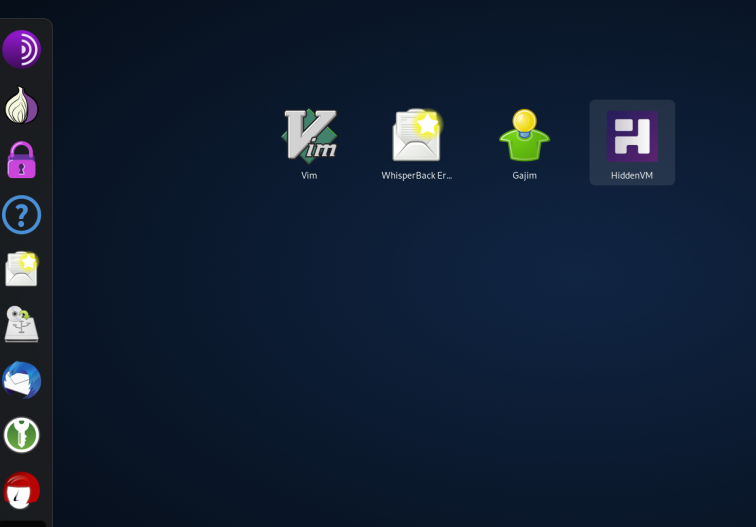Launch Thunderbird mail from the dock
Screen dimensions: 756x527
tap(22, 380)
